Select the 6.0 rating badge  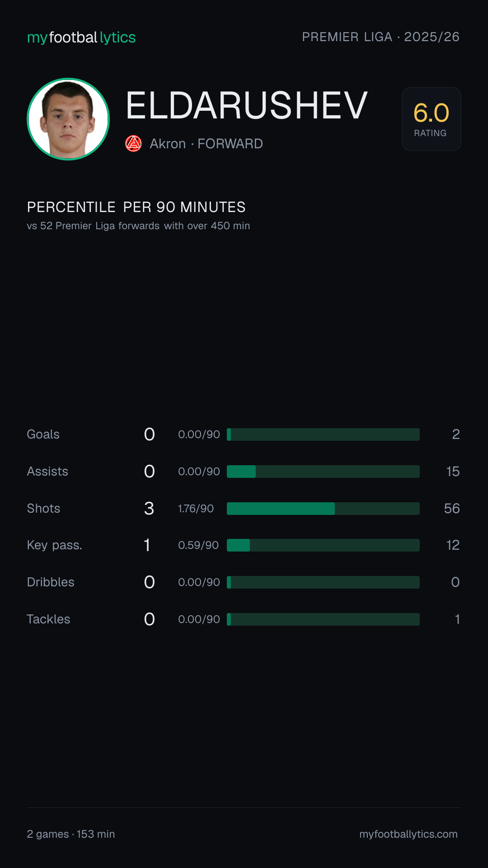tap(431, 119)
